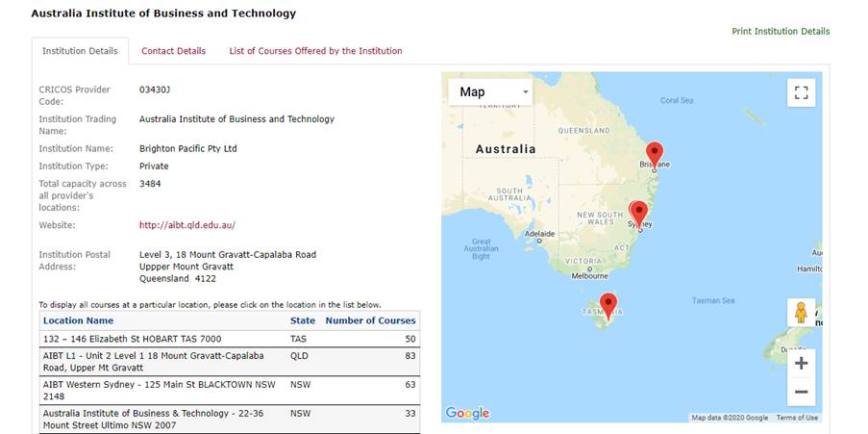
Task: Open List of Courses Offered tab
Action: point(315,51)
